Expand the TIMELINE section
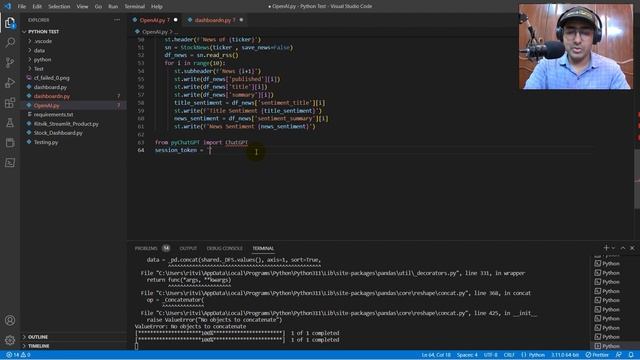Image resolution: width=640 pixels, height=360 pixels. [38, 346]
